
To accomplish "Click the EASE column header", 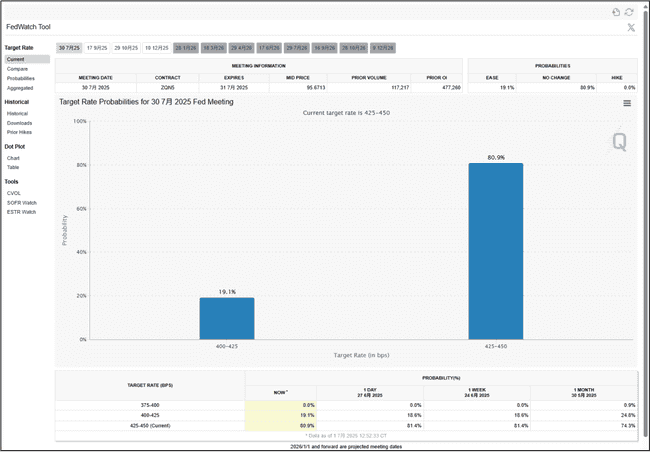I will click(x=492, y=78).
